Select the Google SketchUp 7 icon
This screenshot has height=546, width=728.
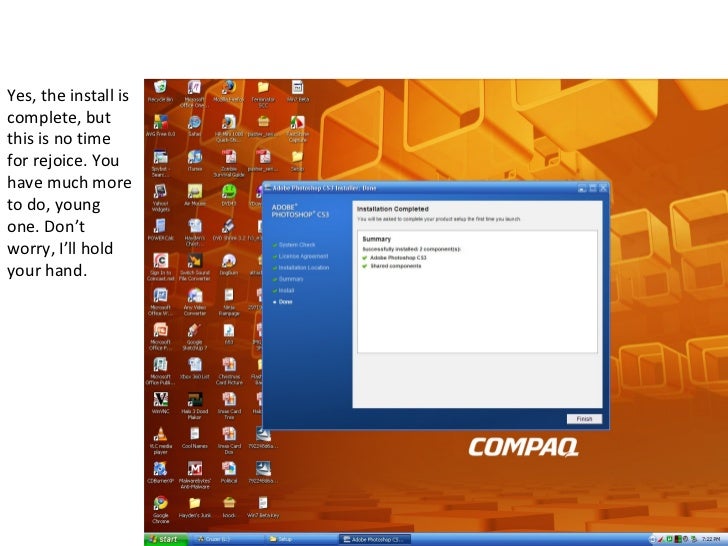(195, 337)
